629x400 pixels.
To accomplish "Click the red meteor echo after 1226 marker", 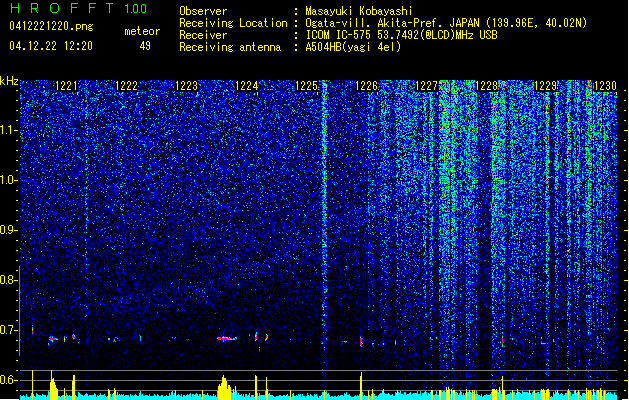I will (361, 341).
